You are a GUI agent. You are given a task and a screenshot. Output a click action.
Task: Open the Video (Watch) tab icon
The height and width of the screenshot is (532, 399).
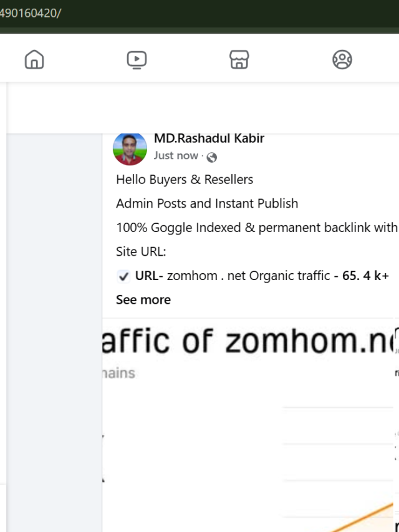137,60
